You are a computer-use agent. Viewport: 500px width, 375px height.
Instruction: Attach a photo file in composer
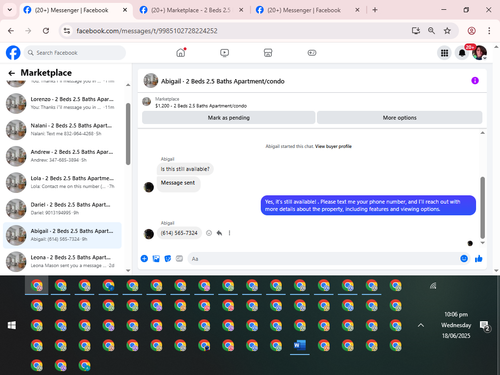coord(156,258)
